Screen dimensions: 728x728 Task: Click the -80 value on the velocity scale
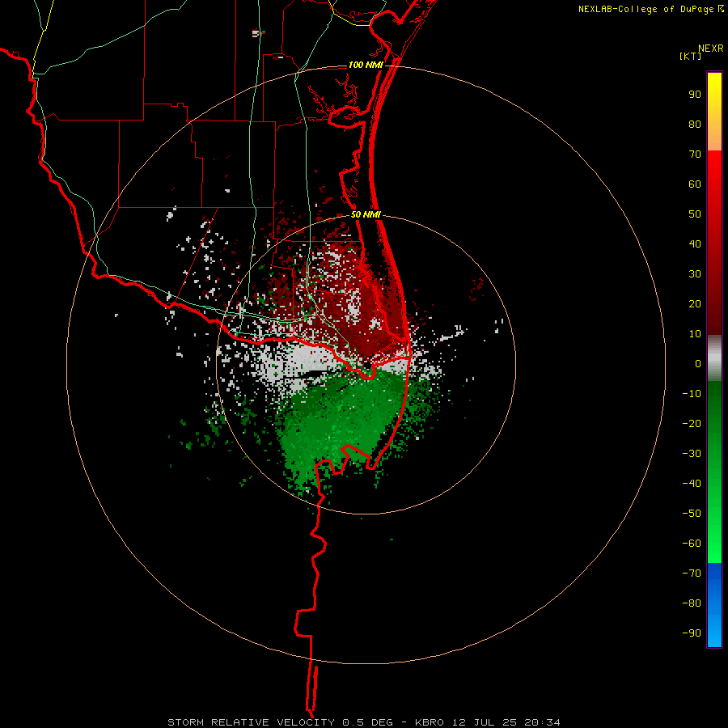[692, 603]
